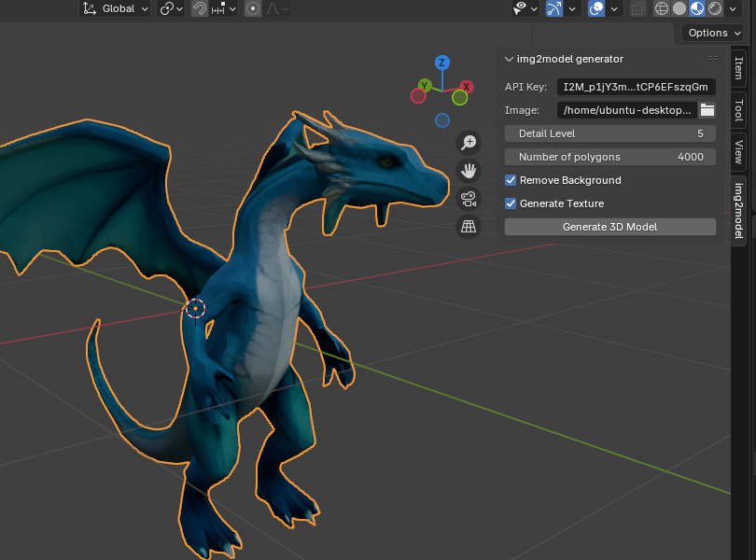The image size is (756, 560).
Task: Toggle X-ray mode
Action: click(x=637, y=8)
